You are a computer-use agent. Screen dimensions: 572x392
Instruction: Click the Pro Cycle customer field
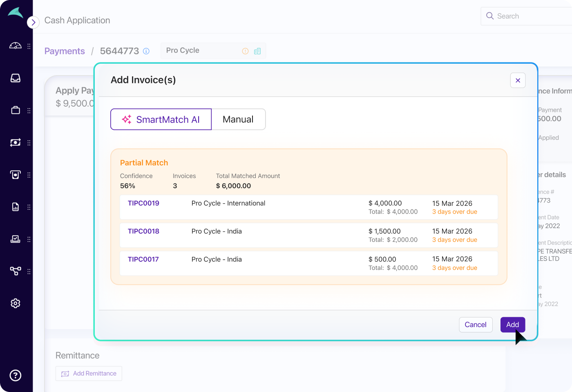[x=213, y=51]
